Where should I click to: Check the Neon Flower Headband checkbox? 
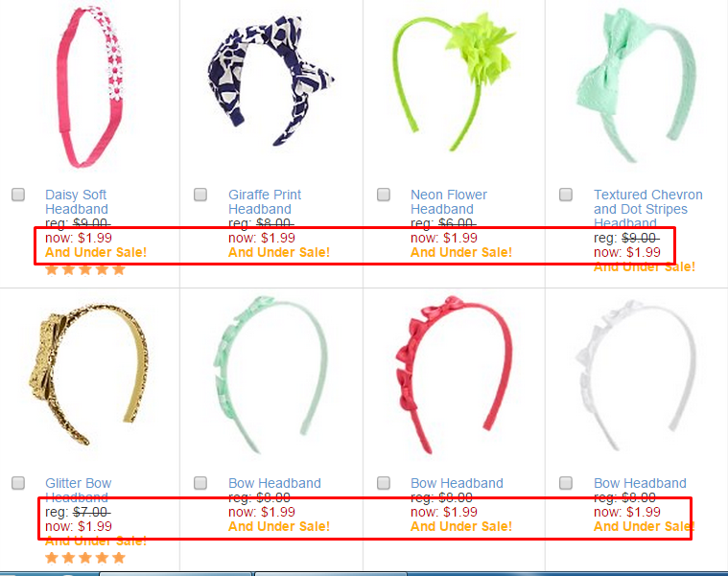tap(384, 195)
